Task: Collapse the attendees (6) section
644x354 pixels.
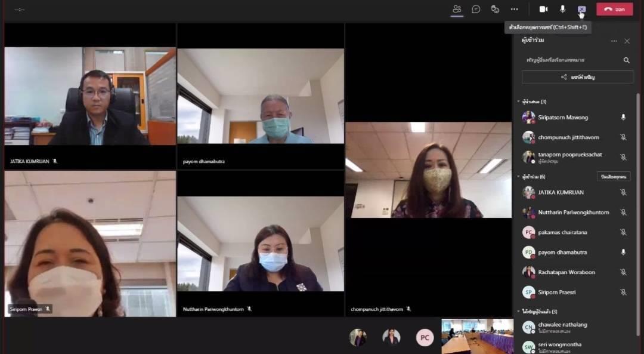Action: click(x=519, y=177)
